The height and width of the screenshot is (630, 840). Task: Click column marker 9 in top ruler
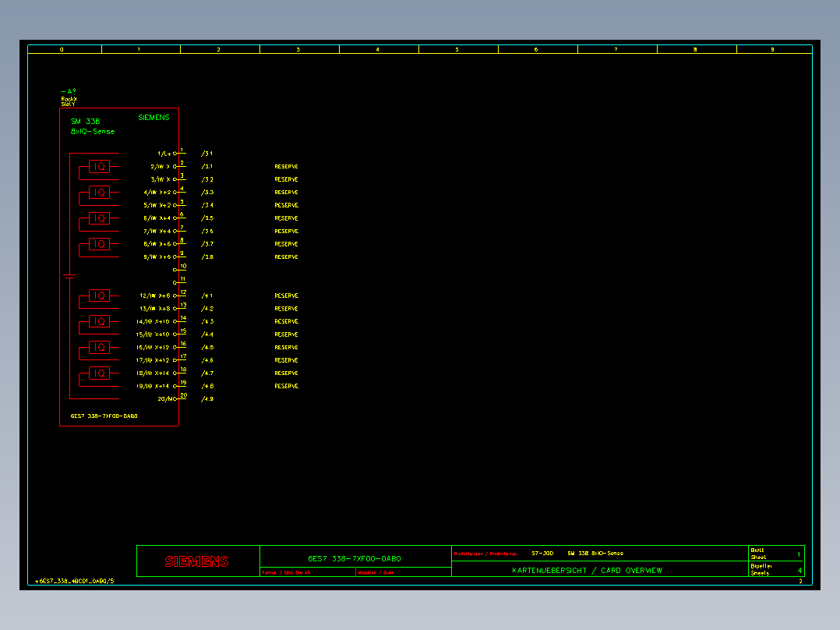pyautogui.click(x=772, y=49)
